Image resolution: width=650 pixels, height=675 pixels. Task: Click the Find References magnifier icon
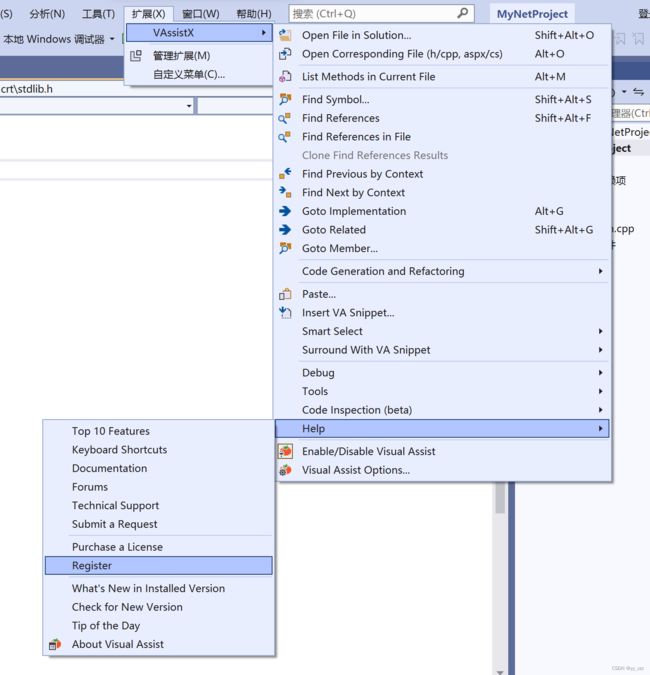[285, 118]
